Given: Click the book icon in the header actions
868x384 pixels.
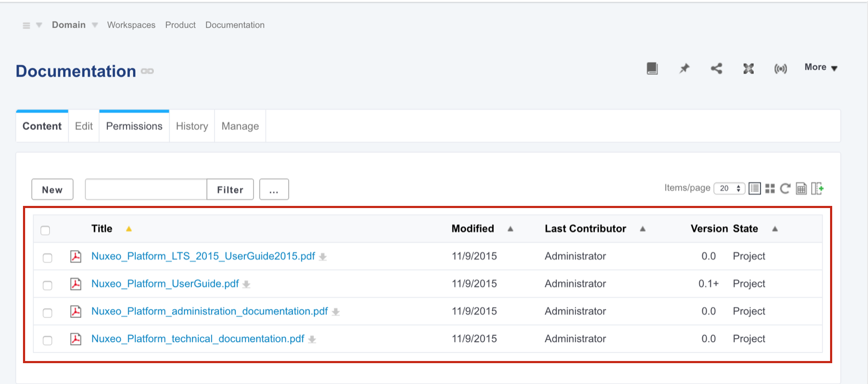Looking at the screenshot, I should point(652,68).
